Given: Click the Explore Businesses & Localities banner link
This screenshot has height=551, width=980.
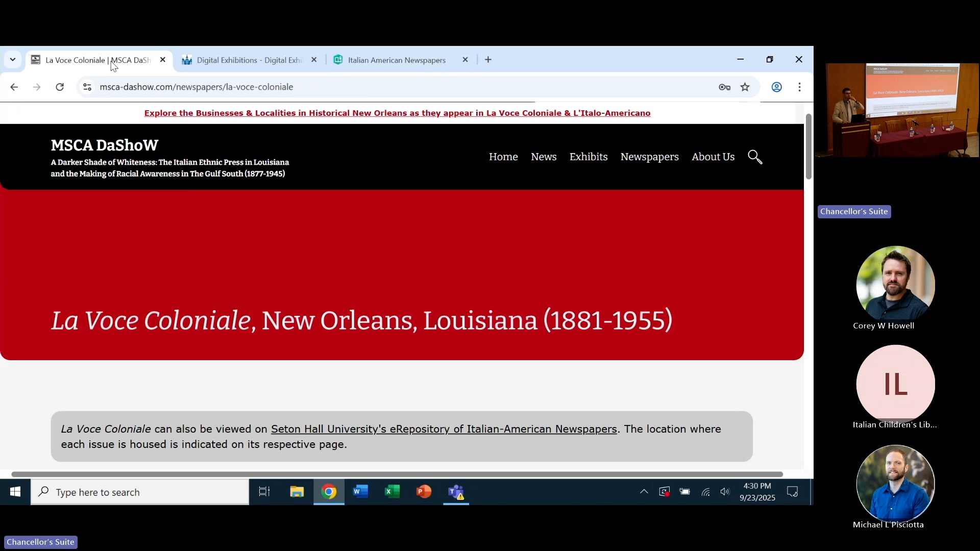Looking at the screenshot, I should [397, 113].
